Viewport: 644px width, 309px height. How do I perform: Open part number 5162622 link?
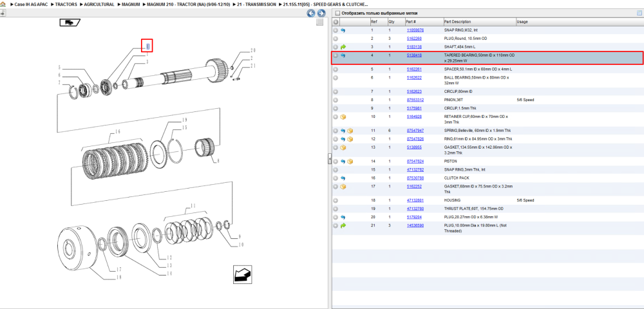[414, 77]
